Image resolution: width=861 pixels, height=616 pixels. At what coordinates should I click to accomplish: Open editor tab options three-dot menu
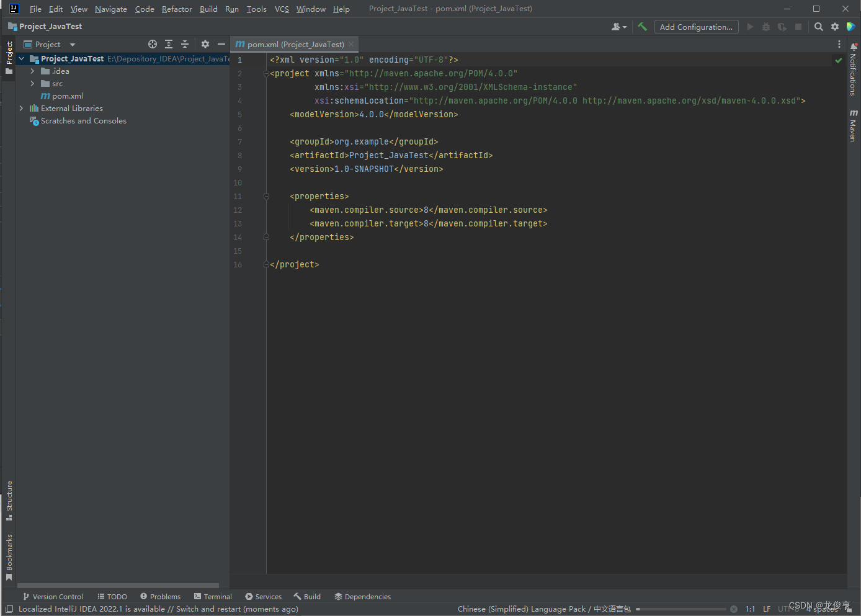coord(839,44)
